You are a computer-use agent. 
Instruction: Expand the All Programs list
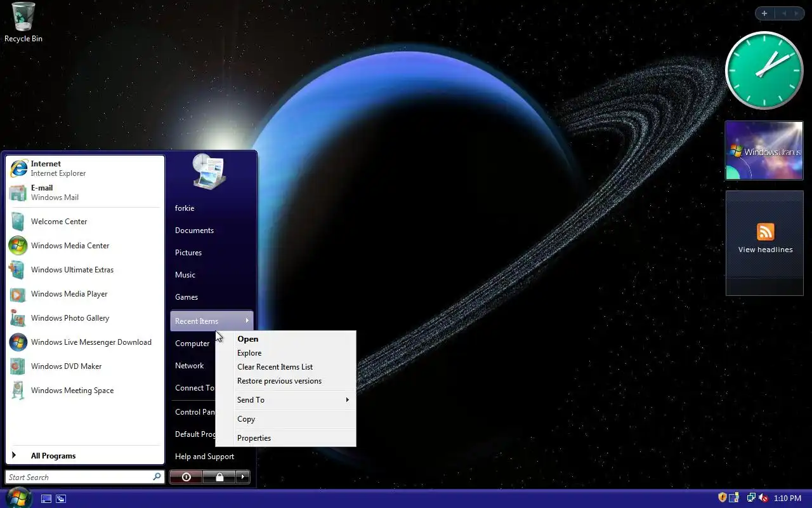click(x=85, y=456)
